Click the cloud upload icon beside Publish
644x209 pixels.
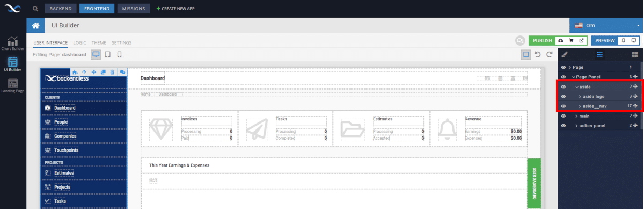pos(561,40)
